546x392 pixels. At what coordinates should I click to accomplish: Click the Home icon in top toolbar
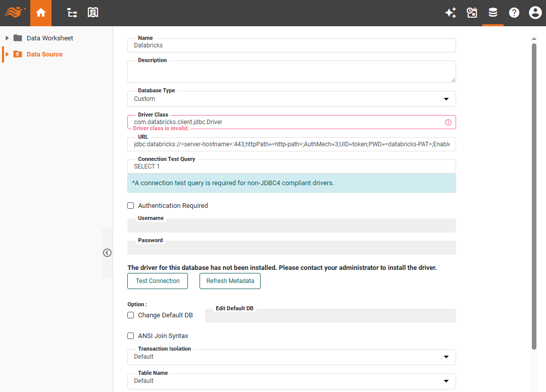point(41,13)
